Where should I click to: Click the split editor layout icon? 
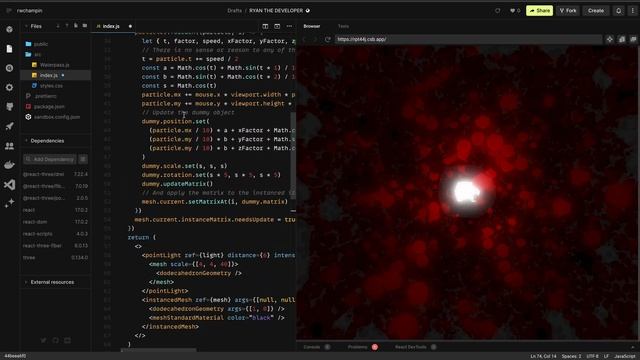[x=265, y=26]
